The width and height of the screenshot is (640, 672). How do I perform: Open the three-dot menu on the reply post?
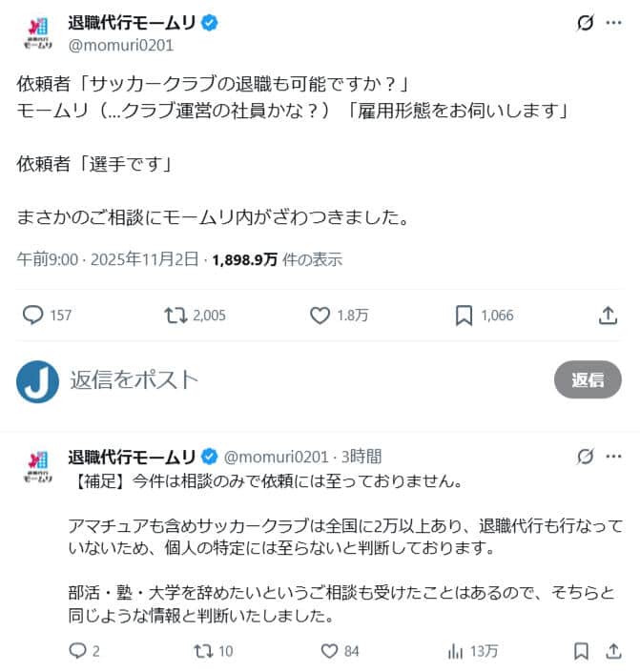[x=614, y=457]
